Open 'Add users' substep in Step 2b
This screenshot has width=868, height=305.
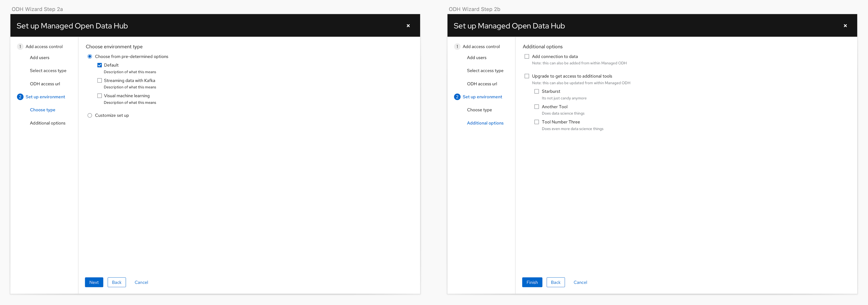476,58
